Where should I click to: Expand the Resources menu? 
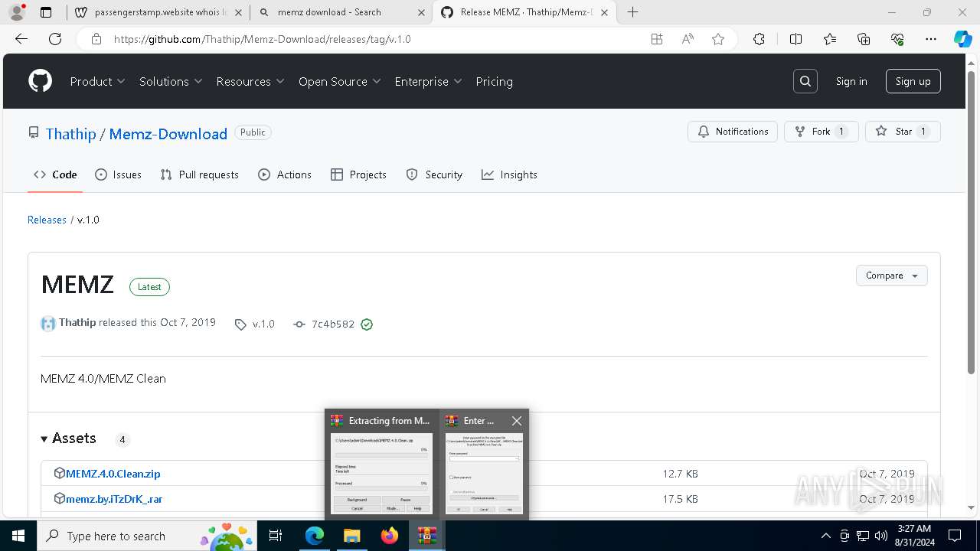[x=250, y=81]
